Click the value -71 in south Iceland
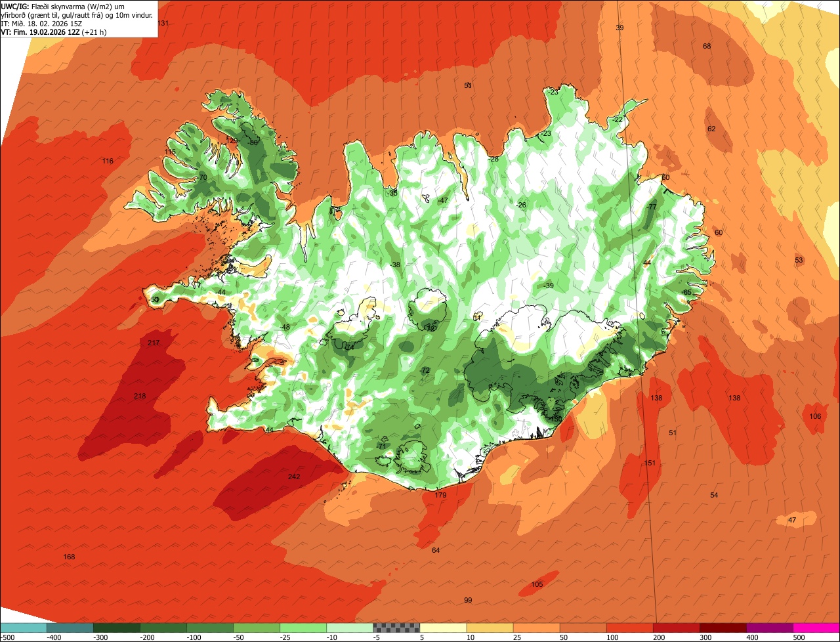The height and width of the screenshot is (642, 840). point(382,446)
